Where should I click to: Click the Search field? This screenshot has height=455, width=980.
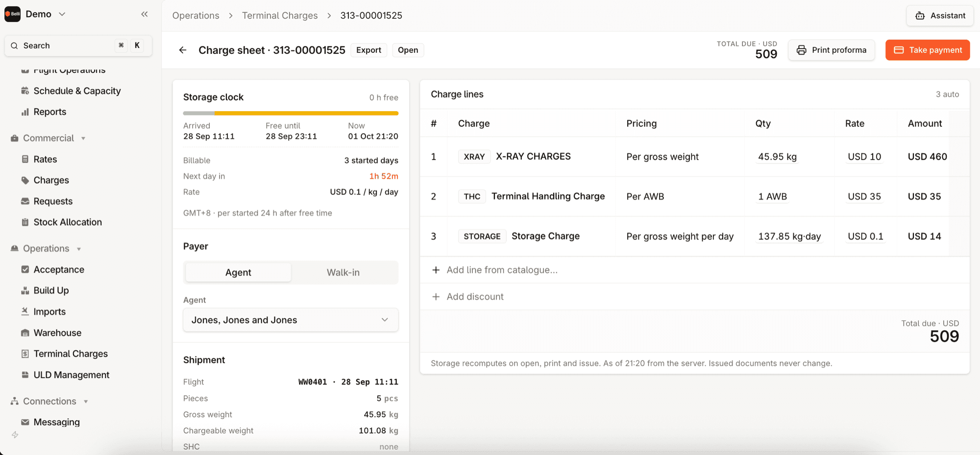78,46
